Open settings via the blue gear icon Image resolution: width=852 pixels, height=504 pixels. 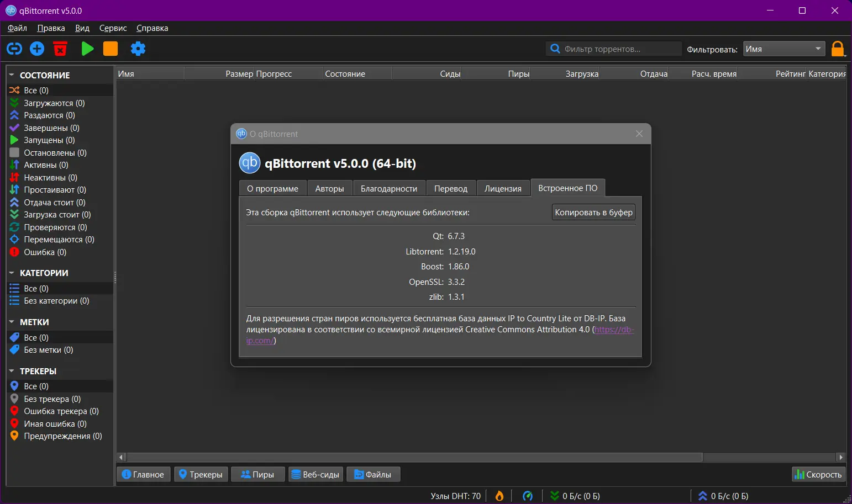tap(138, 49)
